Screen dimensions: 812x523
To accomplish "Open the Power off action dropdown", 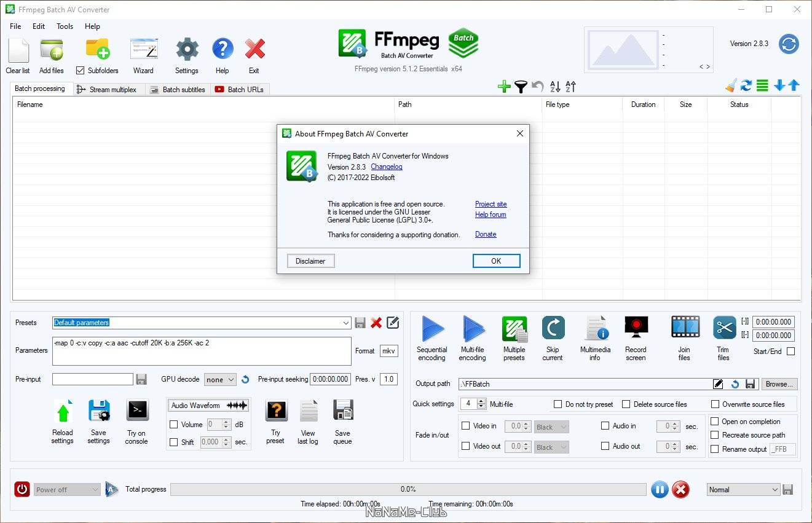I will click(67, 490).
